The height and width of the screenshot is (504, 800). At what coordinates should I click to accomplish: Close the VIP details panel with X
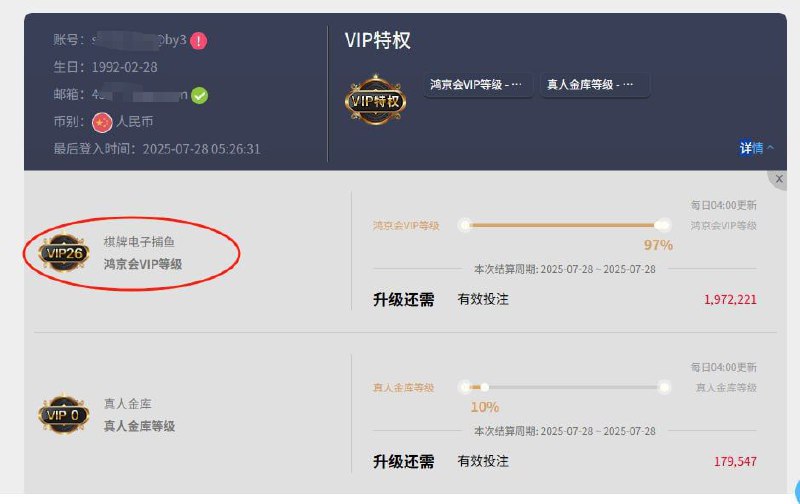[x=779, y=179]
